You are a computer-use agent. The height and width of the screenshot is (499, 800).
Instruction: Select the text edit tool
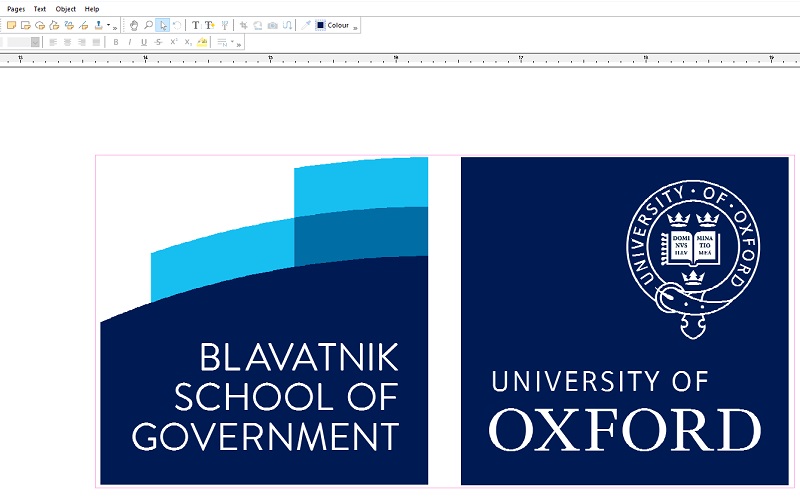coord(195,25)
